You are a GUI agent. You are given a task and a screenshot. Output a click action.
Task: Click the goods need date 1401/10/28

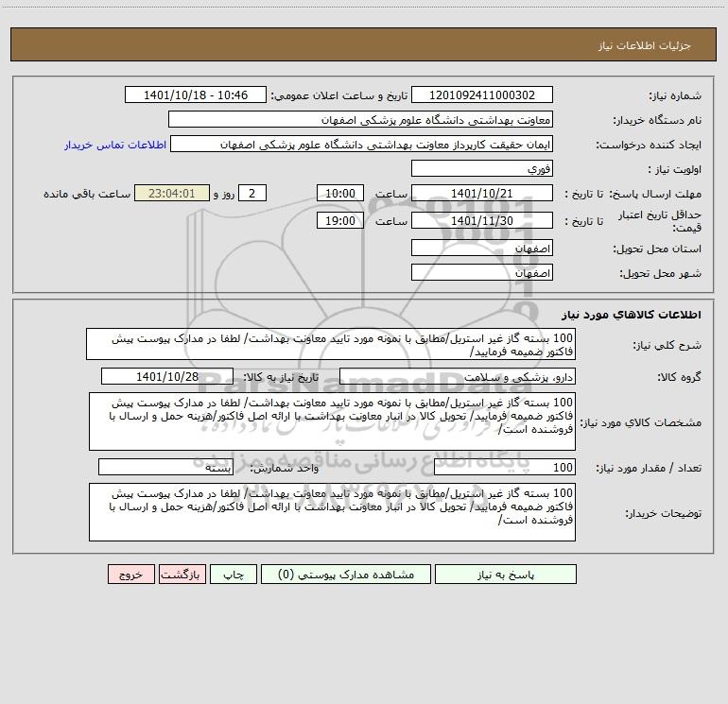167,376
